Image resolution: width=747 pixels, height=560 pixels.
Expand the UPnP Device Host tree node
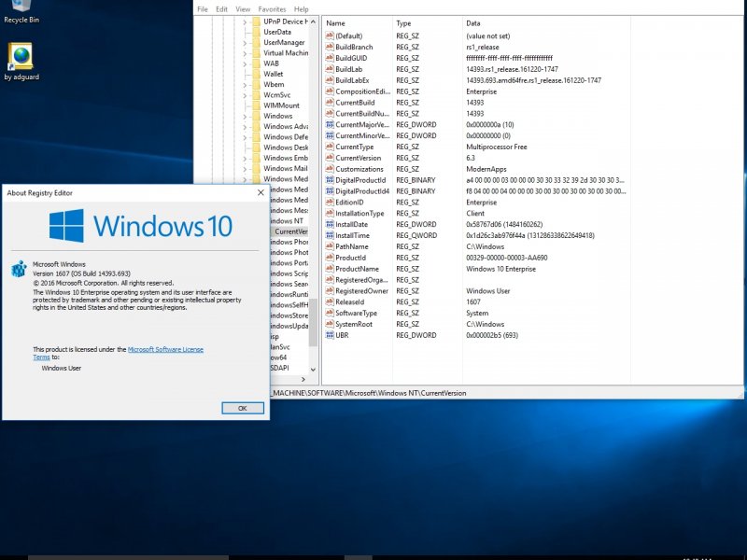[245, 21]
